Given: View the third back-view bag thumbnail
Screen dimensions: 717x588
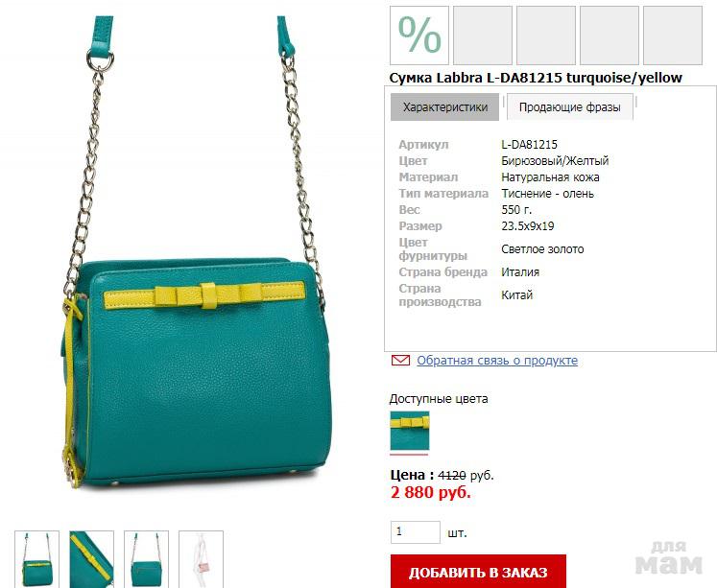Looking at the screenshot, I should point(146,559).
